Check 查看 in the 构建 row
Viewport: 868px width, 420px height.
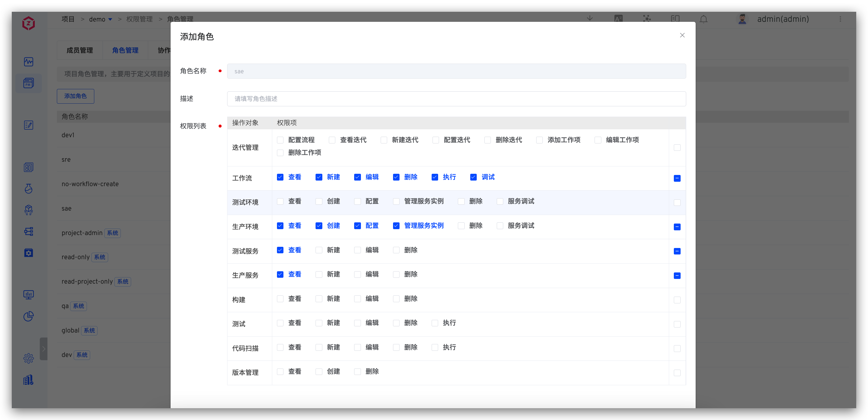click(280, 298)
